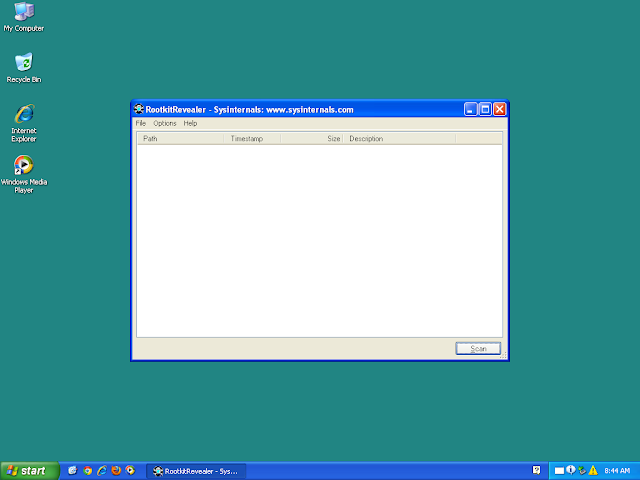Click the resize grip in the window corner
Image resolution: width=640 pixels, height=480 pixels.
(503, 355)
